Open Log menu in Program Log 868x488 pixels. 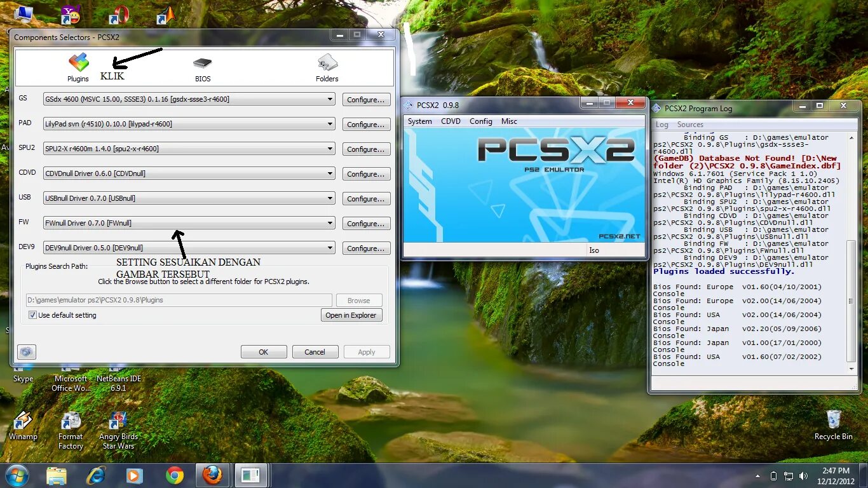click(662, 125)
